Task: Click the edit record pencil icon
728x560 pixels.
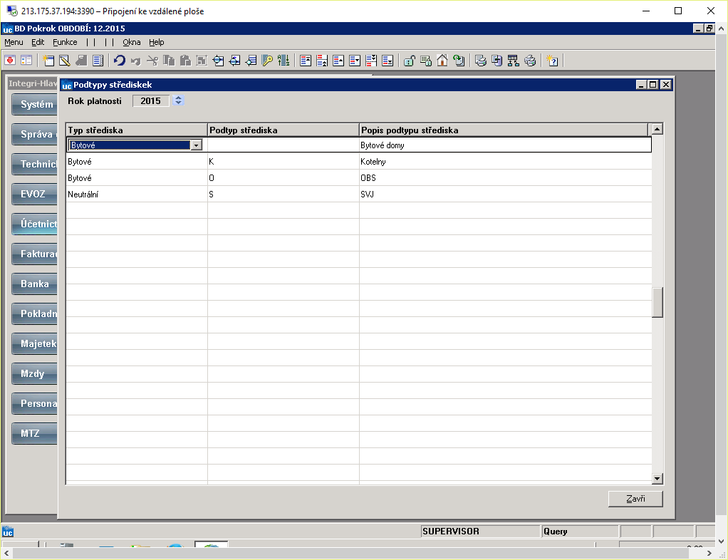Action: pyautogui.click(x=65, y=61)
